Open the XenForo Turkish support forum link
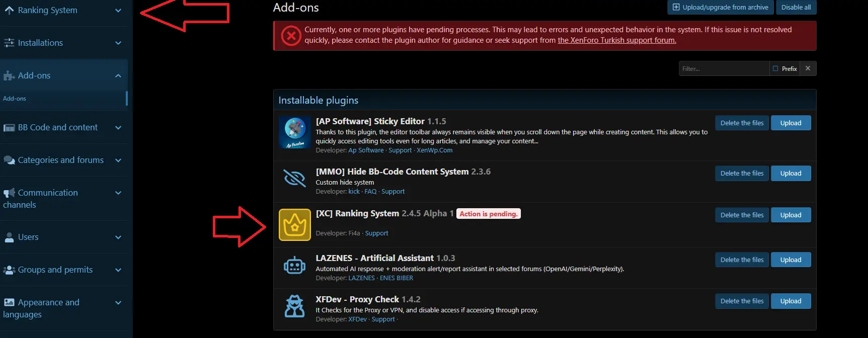 click(x=616, y=40)
